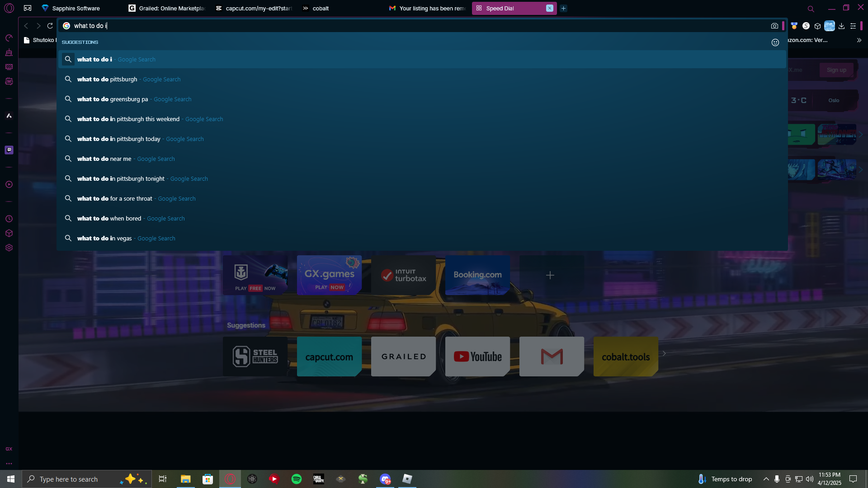Open the toolbar extensions cube icon
Image resolution: width=868 pixels, height=488 pixels.
point(817,26)
